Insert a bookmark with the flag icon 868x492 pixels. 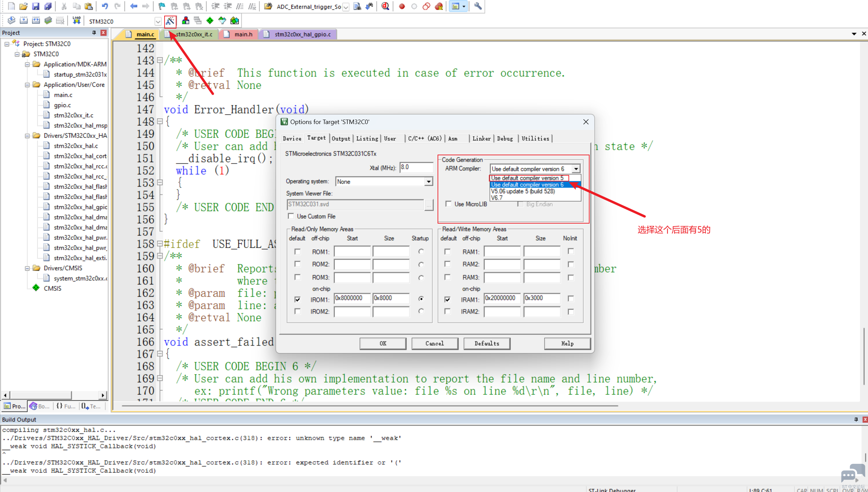[162, 6]
